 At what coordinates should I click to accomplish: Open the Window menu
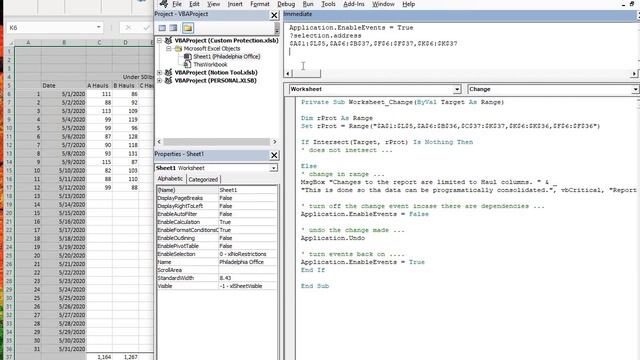tap(383, 4)
